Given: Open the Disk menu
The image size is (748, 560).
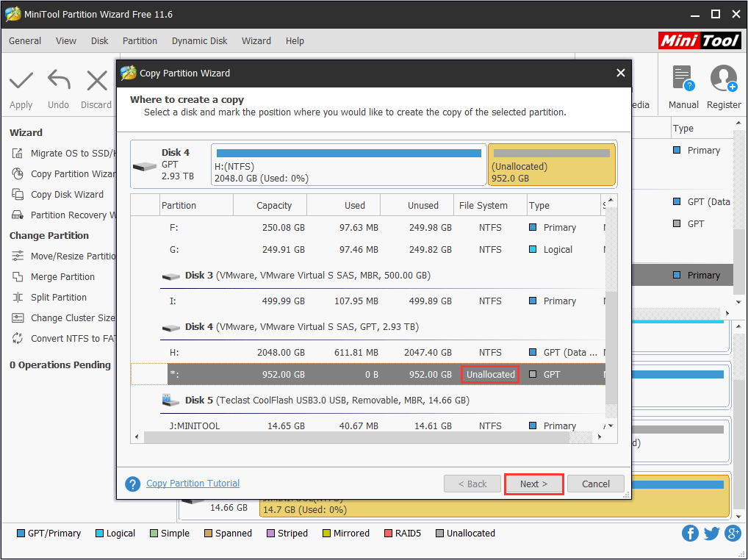Looking at the screenshot, I should point(100,41).
